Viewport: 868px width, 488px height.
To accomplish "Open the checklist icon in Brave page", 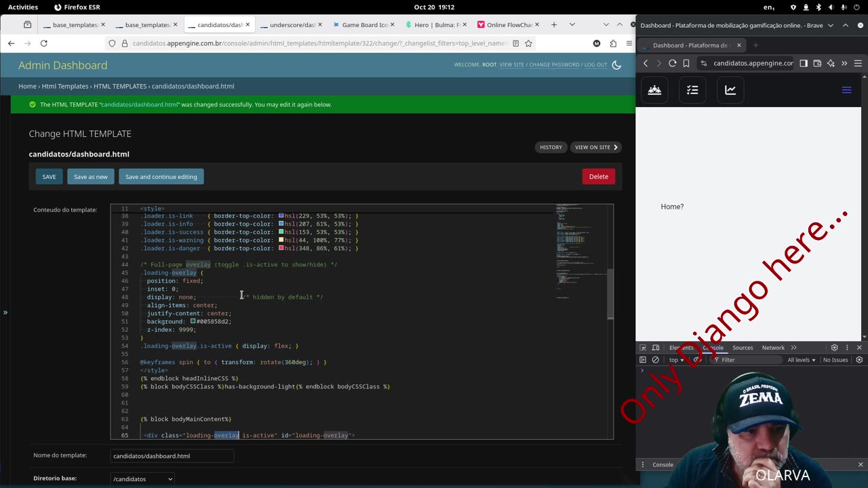I will 692,90.
